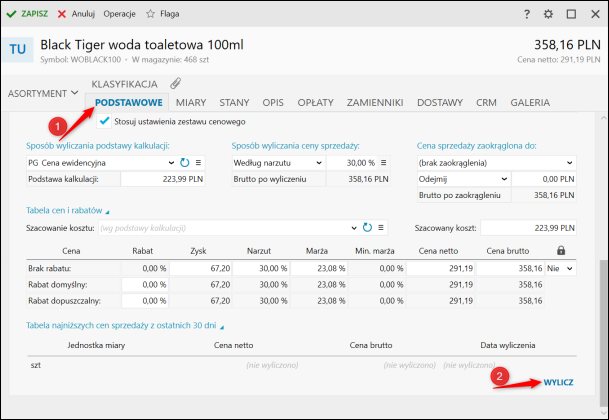Screen dimensions: 609x420
Task: Select the PODSTAWOWE tab
Action: [129, 103]
